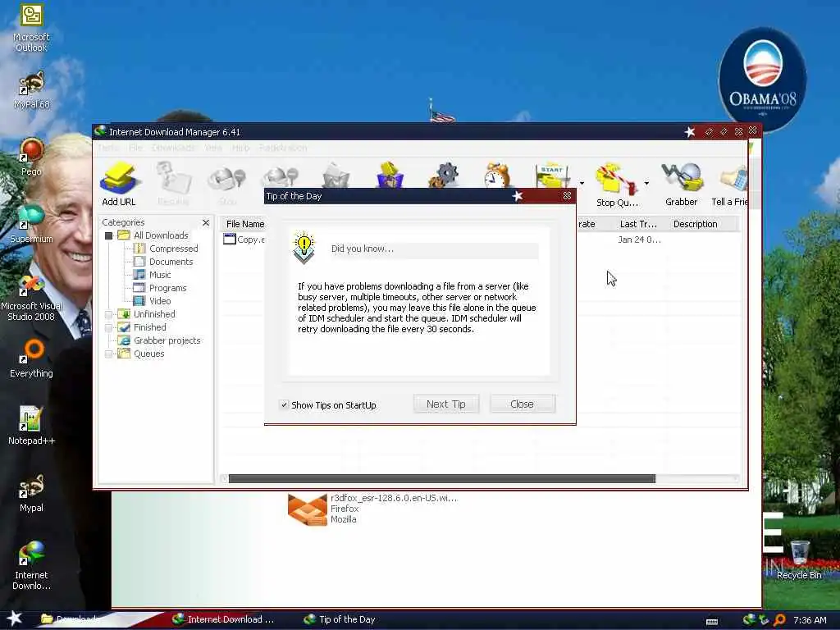The image size is (840, 630).
Task: Click the Close button in tip dialog
Action: click(x=523, y=404)
